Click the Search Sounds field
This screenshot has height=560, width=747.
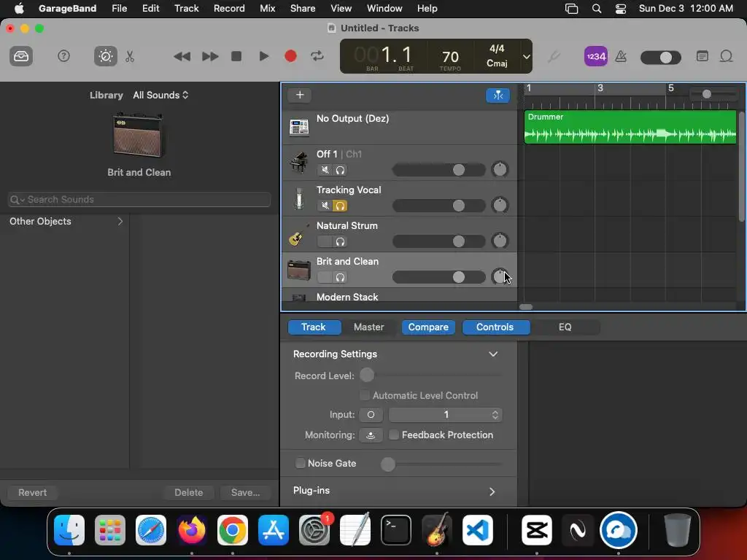[x=139, y=200]
